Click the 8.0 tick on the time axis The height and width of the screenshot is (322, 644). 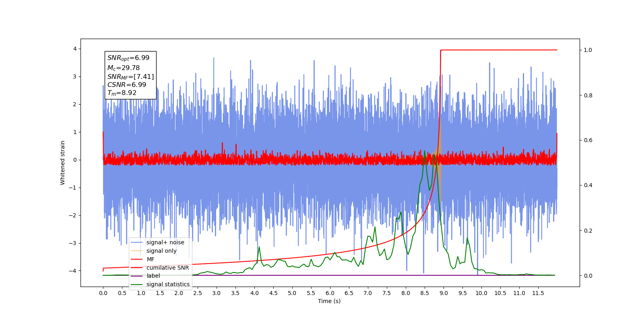coord(406,293)
